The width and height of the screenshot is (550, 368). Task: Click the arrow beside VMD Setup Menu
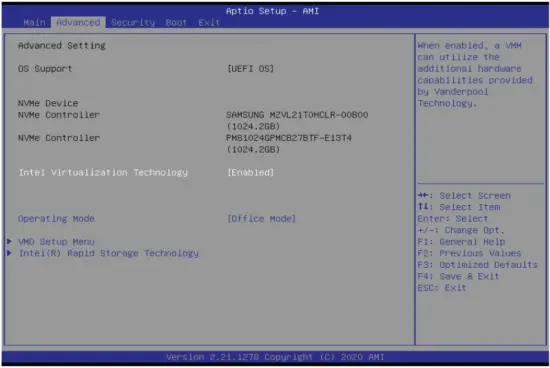[9, 241]
